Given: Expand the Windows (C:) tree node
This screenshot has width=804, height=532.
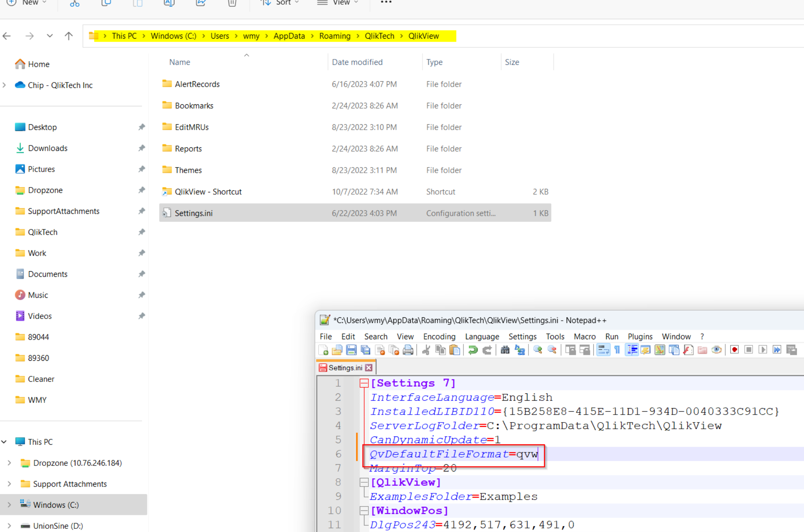Looking at the screenshot, I should pos(9,505).
